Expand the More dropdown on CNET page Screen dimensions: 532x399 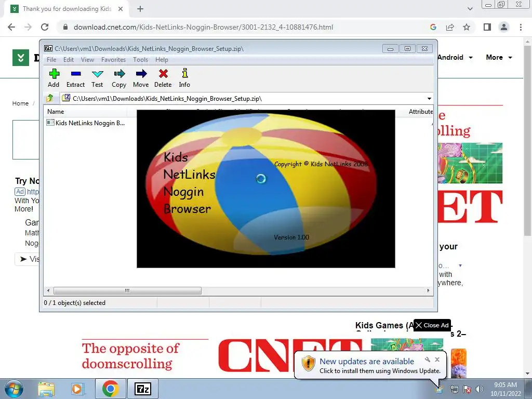point(499,57)
